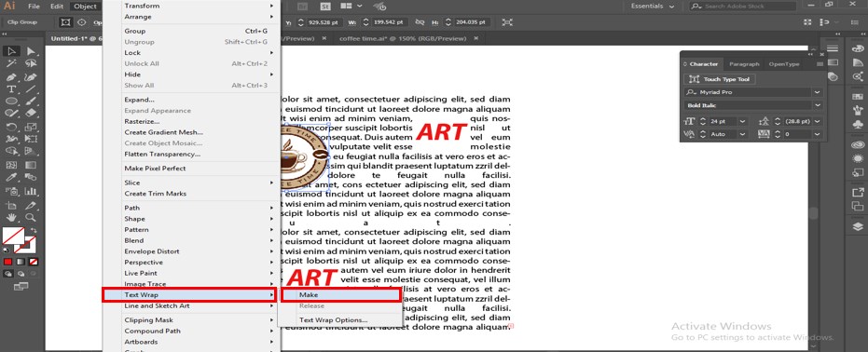Click Search Adobe Stock field
This screenshot has height=352, width=868.
click(743, 7)
